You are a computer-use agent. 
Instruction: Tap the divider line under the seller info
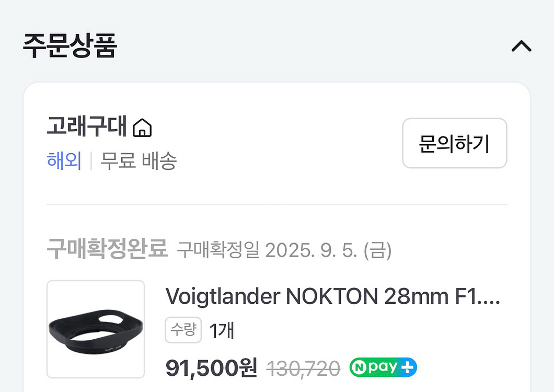(277, 204)
